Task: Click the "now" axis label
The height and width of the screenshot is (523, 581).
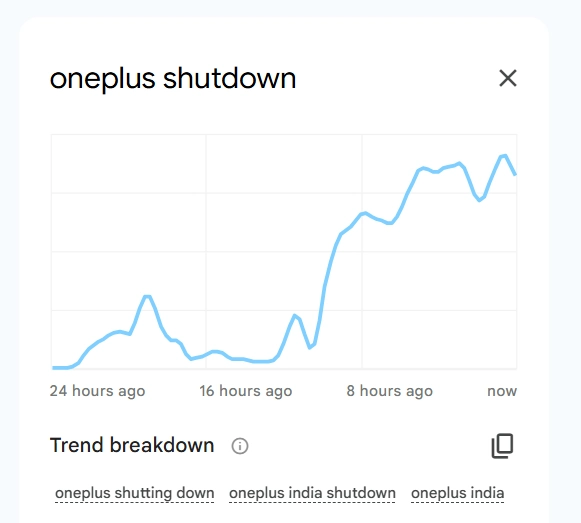Action: click(x=502, y=391)
